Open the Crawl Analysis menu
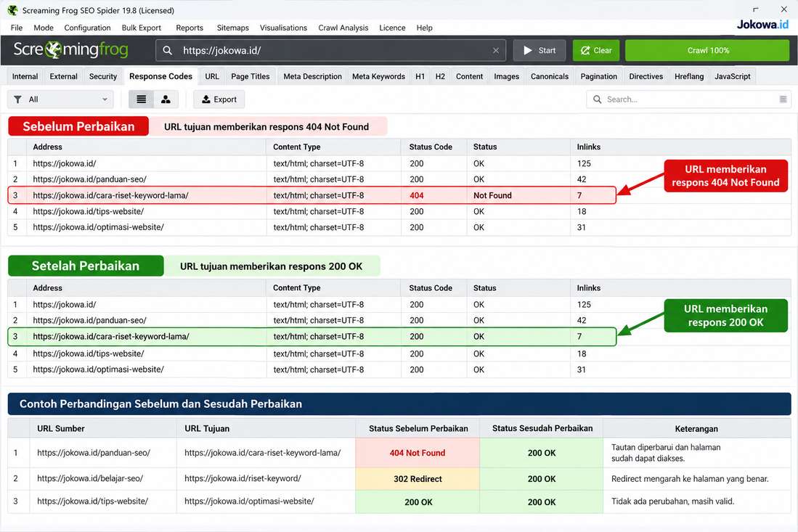 343,28
